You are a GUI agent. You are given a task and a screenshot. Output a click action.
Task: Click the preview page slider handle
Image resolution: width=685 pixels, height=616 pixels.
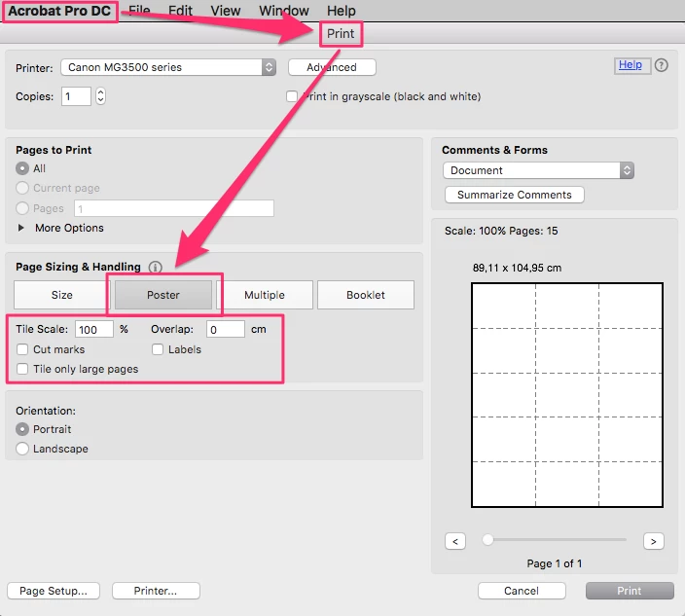coord(488,540)
